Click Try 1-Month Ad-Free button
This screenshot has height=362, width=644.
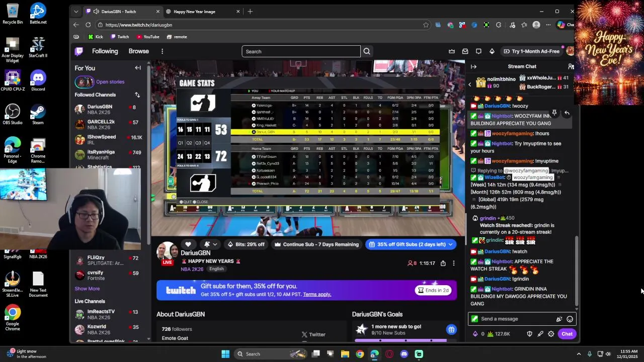tap(531, 51)
